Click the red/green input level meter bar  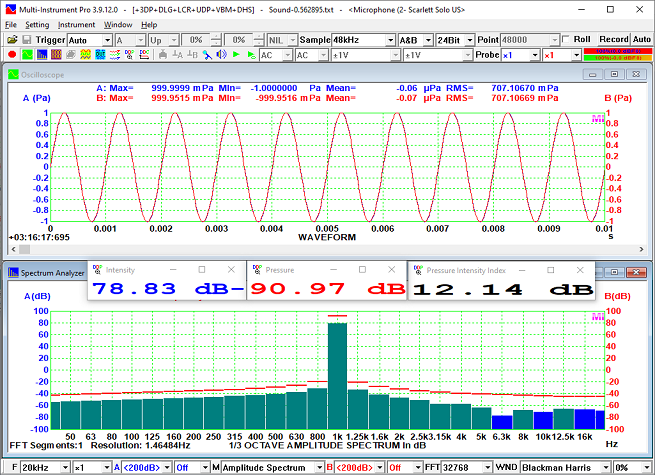click(620, 55)
